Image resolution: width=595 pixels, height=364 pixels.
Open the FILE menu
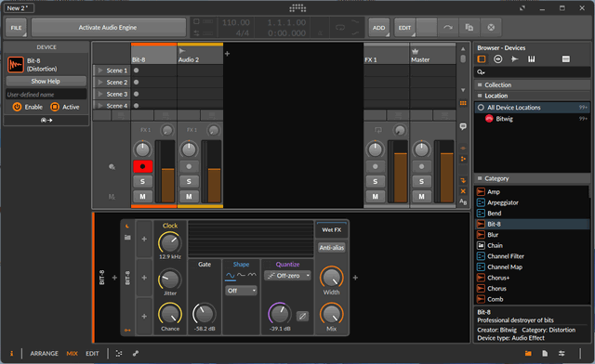[16, 28]
